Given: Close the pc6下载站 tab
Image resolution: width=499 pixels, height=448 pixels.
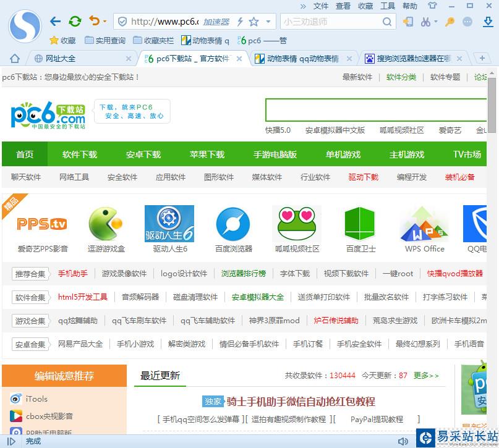Looking at the screenshot, I should pyautogui.click(x=239, y=59).
